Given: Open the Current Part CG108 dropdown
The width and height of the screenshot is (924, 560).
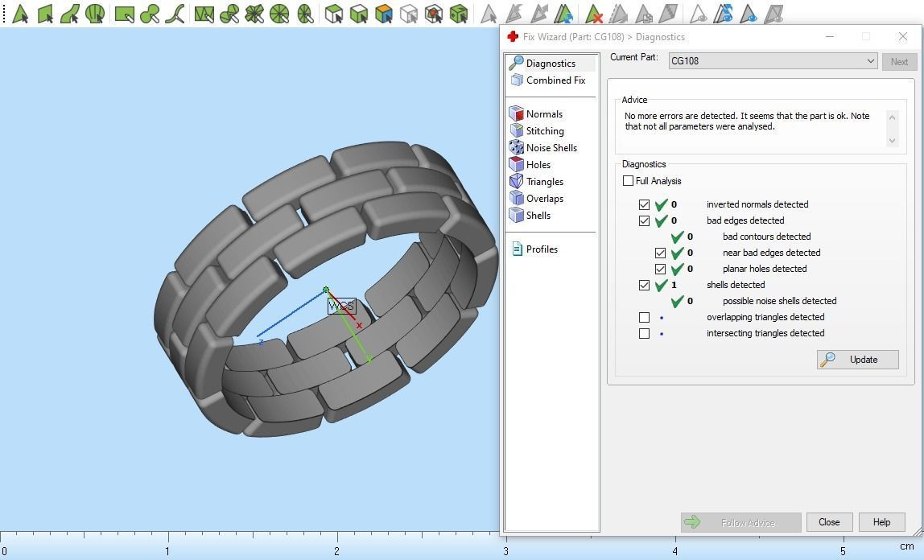Looking at the screenshot, I should 773,60.
